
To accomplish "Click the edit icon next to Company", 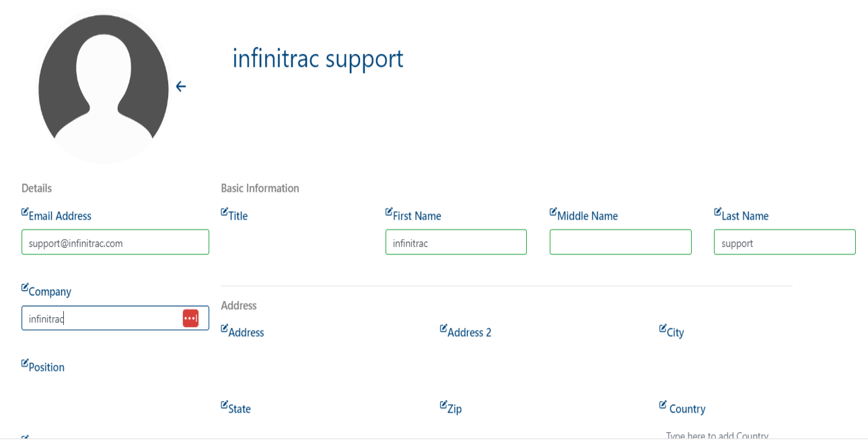I will point(25,287).
